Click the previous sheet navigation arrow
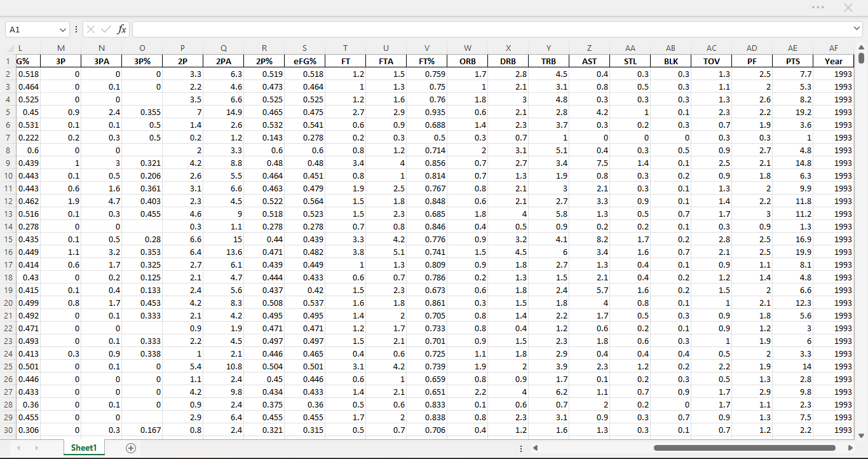 (x=18, y=448)
